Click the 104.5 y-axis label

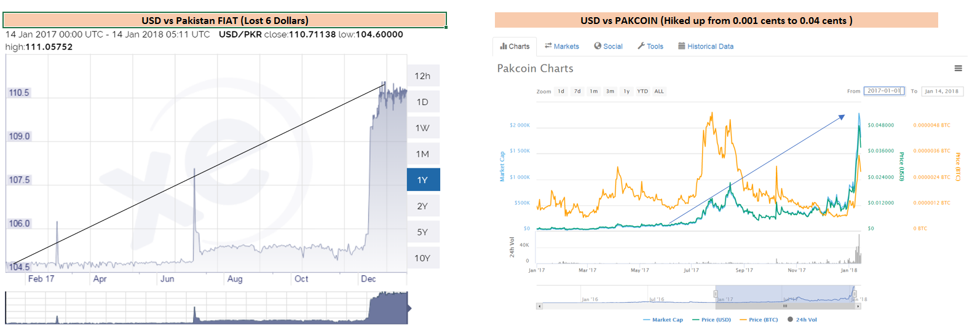coord(19,267)
